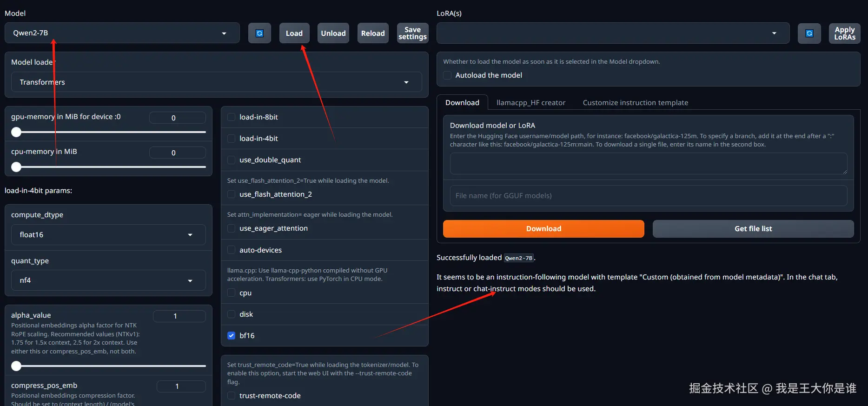Click File name for GGUF models field
The width and height of the screenshot is (868, 406).
649,196
